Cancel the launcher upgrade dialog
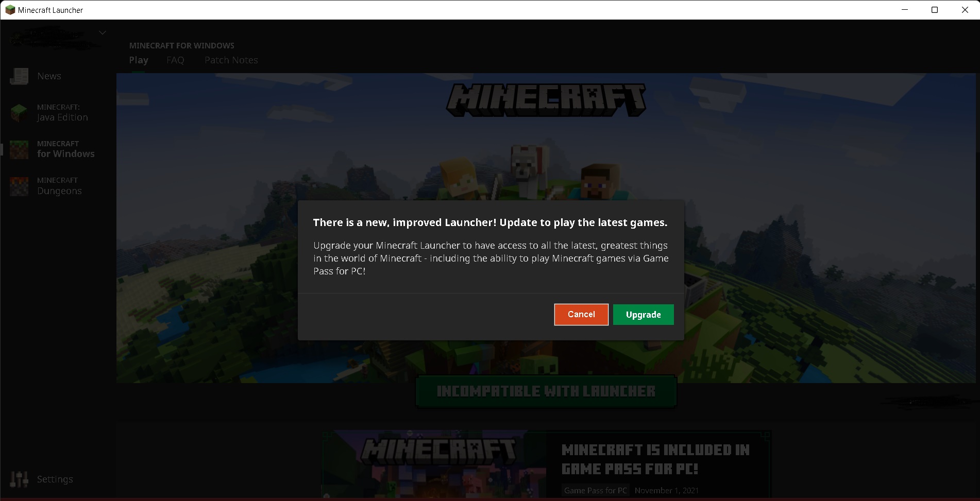 point(581,315)
